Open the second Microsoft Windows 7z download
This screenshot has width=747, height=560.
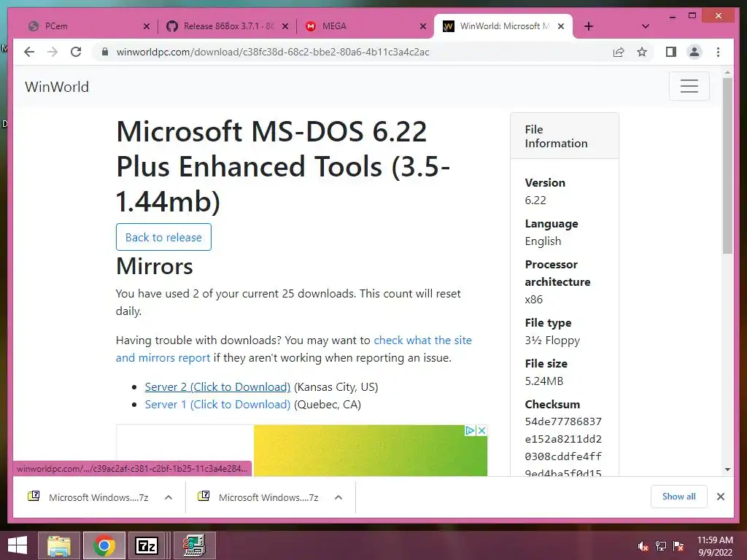click(258, 497)
